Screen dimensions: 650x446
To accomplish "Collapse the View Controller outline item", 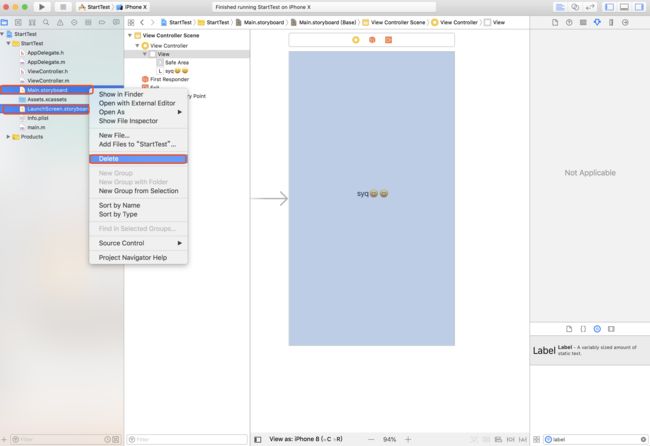I will coord(137,46).
